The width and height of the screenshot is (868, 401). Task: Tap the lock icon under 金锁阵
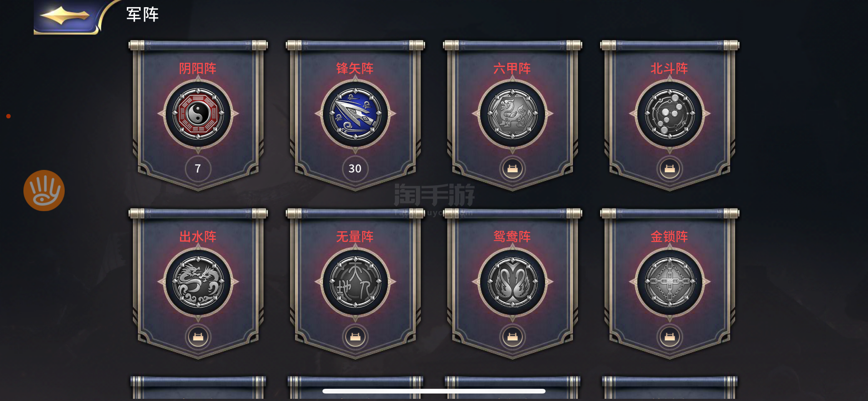[x=670, y=336]
